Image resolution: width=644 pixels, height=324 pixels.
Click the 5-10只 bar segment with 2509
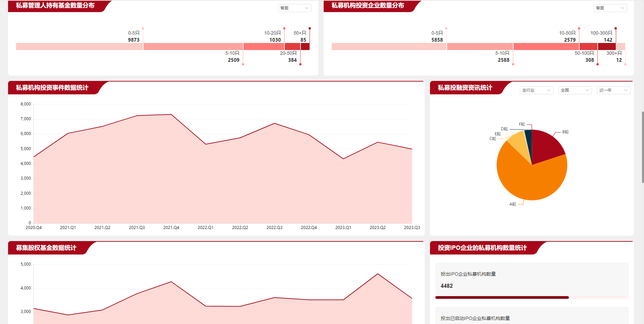click(193, 47)
